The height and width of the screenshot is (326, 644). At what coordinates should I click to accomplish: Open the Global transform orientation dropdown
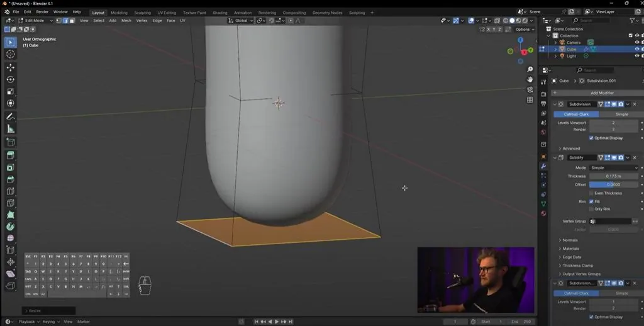pos(241,21)
